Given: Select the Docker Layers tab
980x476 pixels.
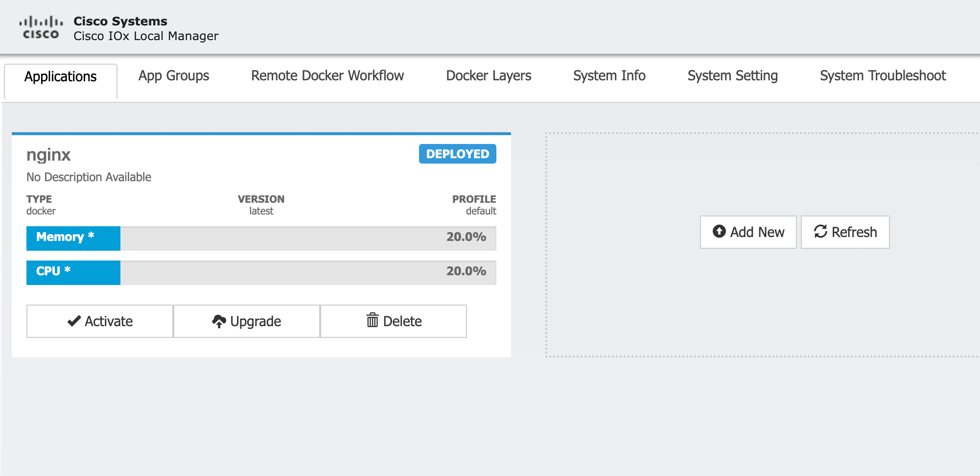Looking at the screenshot, I should point(488,76).
